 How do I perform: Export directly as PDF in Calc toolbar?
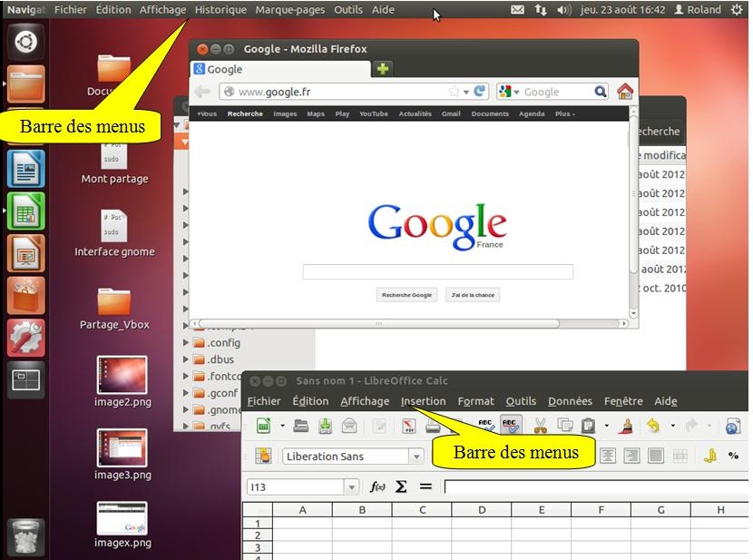(408, 426)
